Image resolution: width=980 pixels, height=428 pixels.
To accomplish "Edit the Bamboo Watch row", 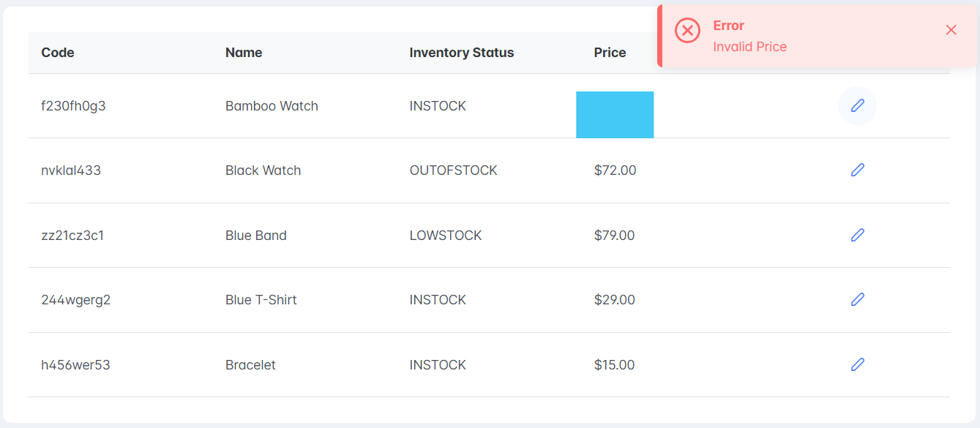I will (857, 106).
